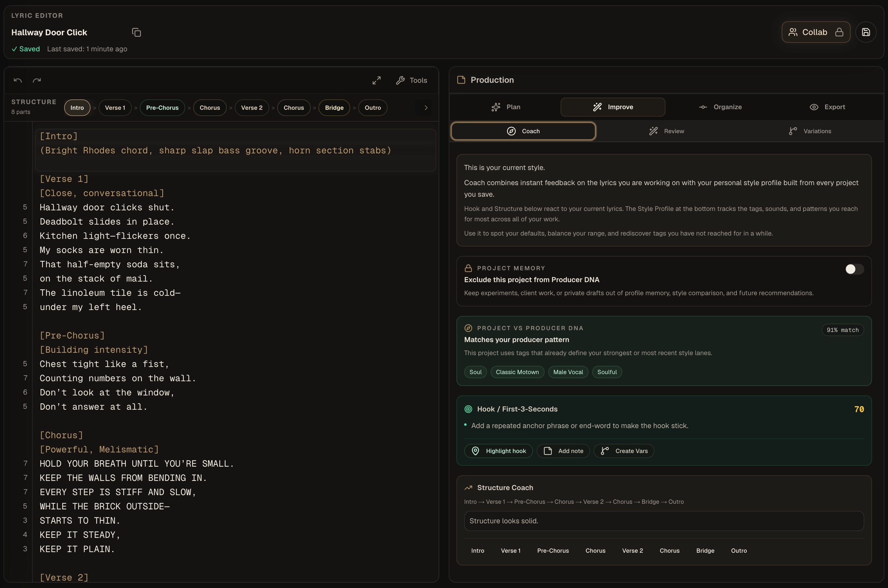This screenshot has width=888, height=588.
Task: Click the redo arrow icon
Action: [37, 80]
